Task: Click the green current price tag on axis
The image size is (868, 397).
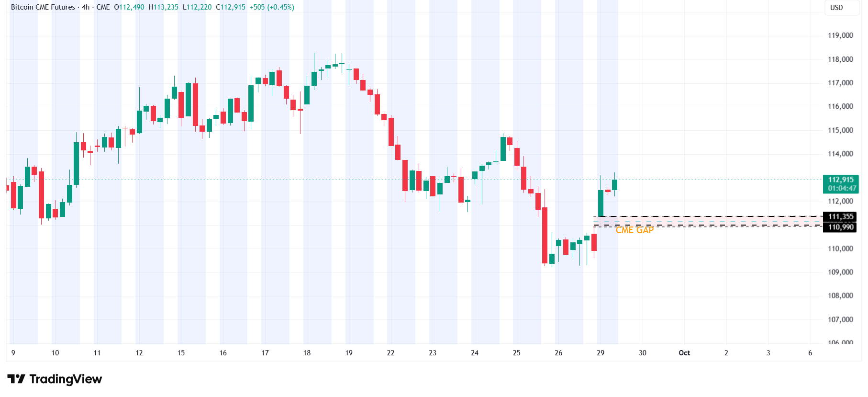Action: click(841, 184)
